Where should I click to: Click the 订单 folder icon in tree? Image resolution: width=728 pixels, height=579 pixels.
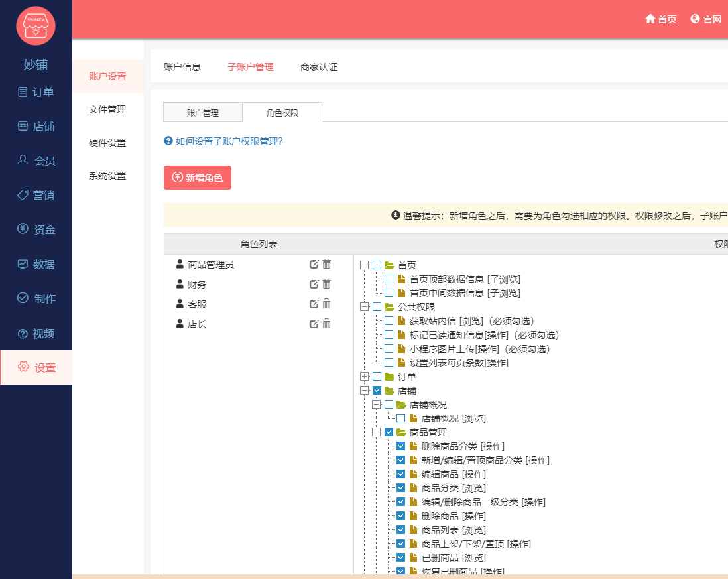(389, 377)
